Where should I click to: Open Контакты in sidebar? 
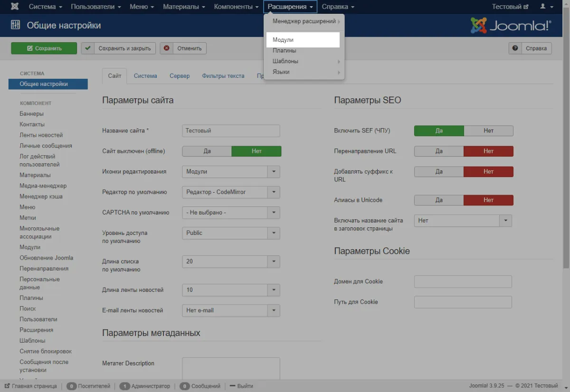(x=32, y=124)
